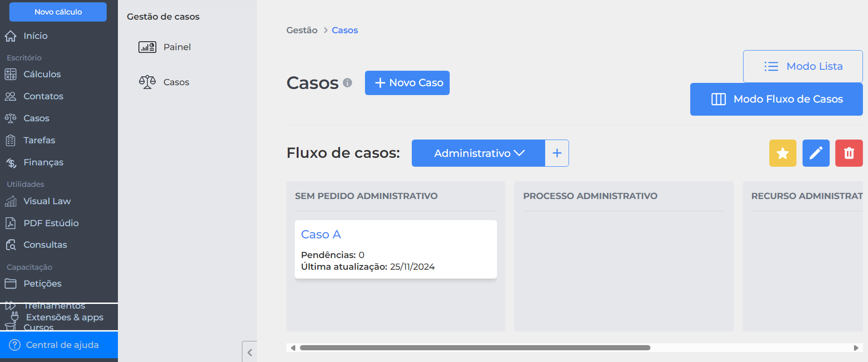Collapse the submenu panel with left chevron
This screenshot has height=362, width=868.
pyautogui.click(x=249, y=352)
